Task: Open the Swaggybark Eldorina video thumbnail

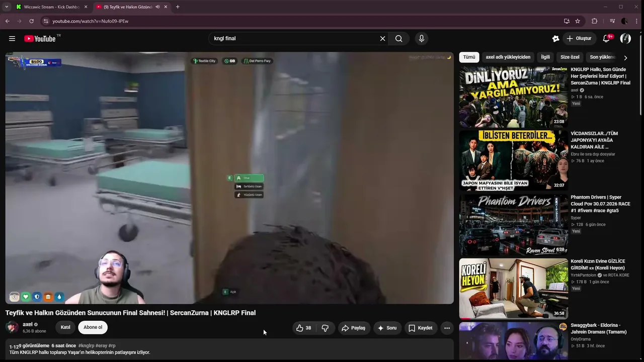Action: (513, 342)
